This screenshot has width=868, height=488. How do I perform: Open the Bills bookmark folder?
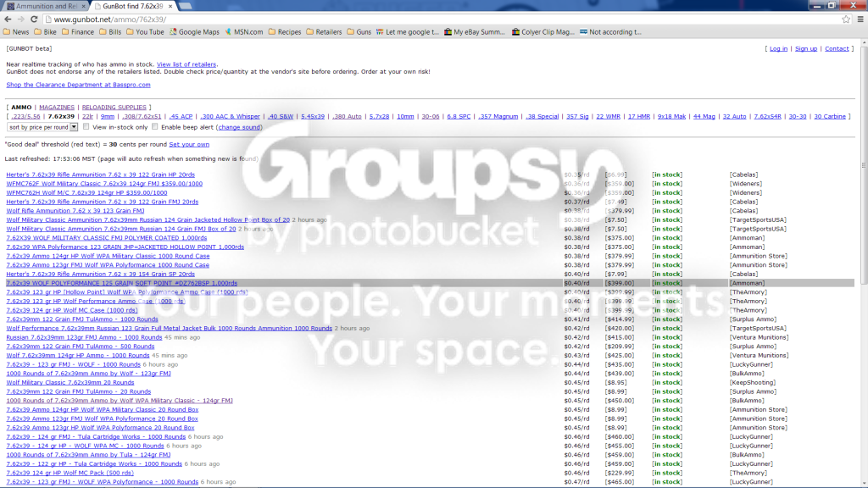(110, 32)
